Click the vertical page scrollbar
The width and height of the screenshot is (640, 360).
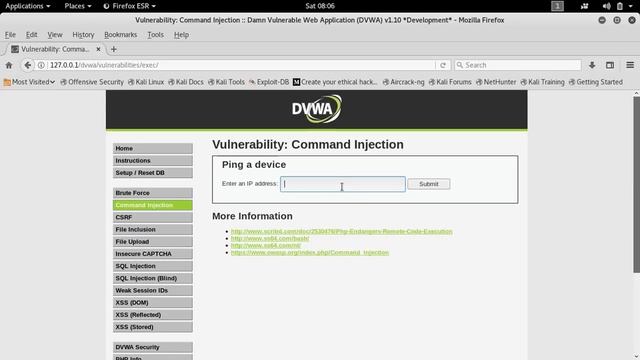coord(636,185)
